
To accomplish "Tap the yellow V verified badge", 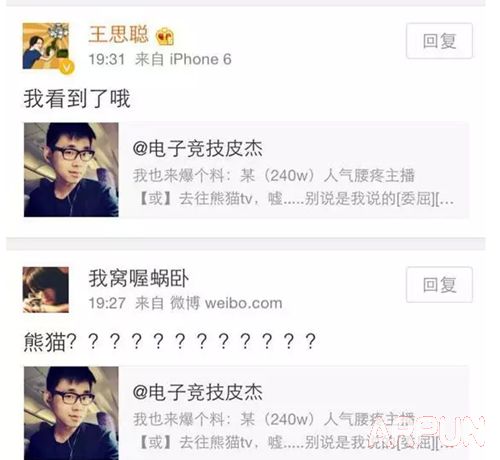I will pyautogui.click(x=67, y=67).
